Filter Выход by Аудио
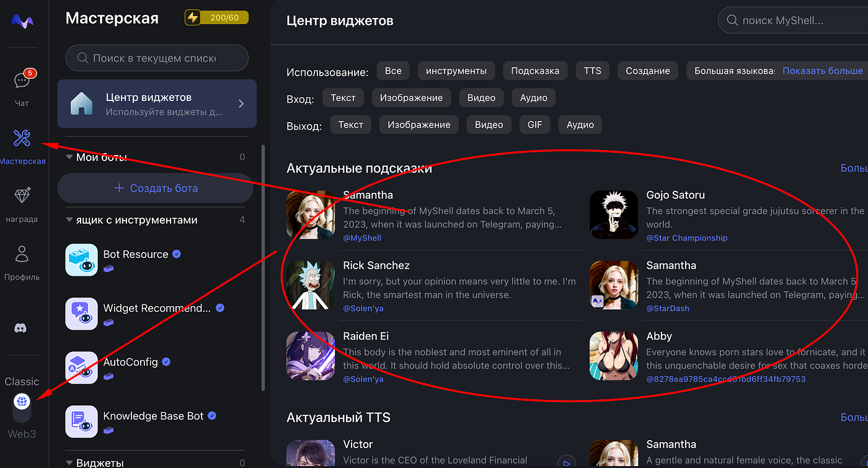The image size is (868, 468). tap(580, 125)
